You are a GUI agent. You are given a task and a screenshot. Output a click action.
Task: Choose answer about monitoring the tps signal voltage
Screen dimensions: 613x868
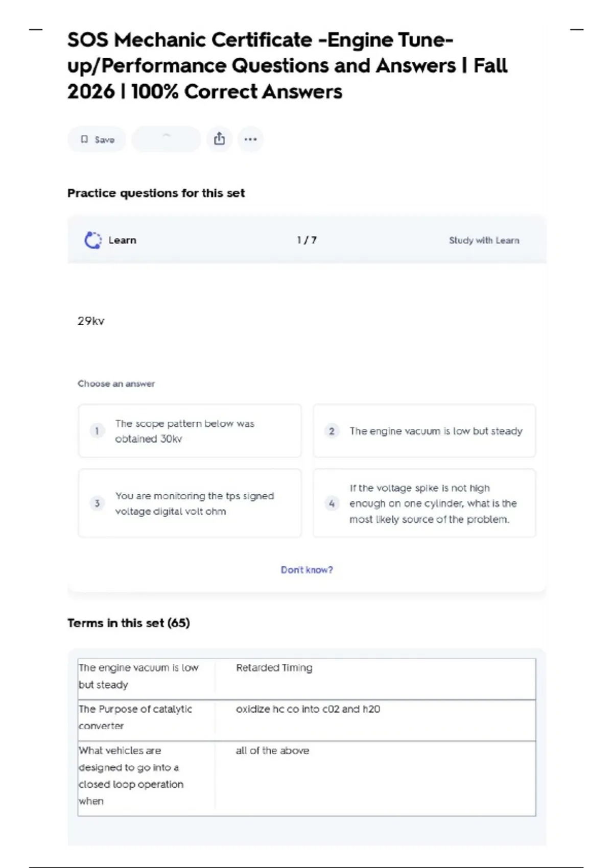coord(195,503)
